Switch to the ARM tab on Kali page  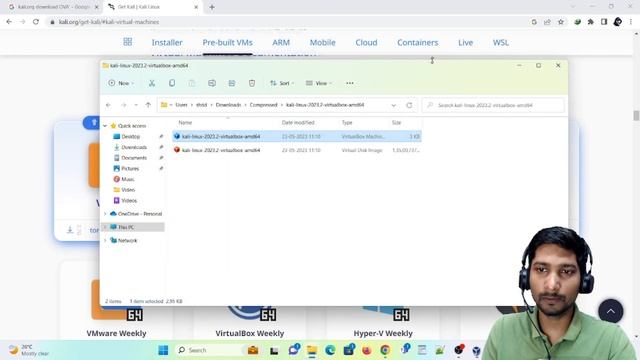(x=281, y=42)
